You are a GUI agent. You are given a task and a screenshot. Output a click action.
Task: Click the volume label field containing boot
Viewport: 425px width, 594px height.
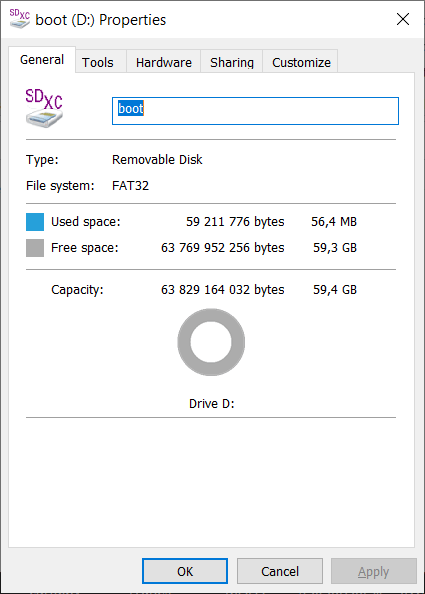point(255,111)
